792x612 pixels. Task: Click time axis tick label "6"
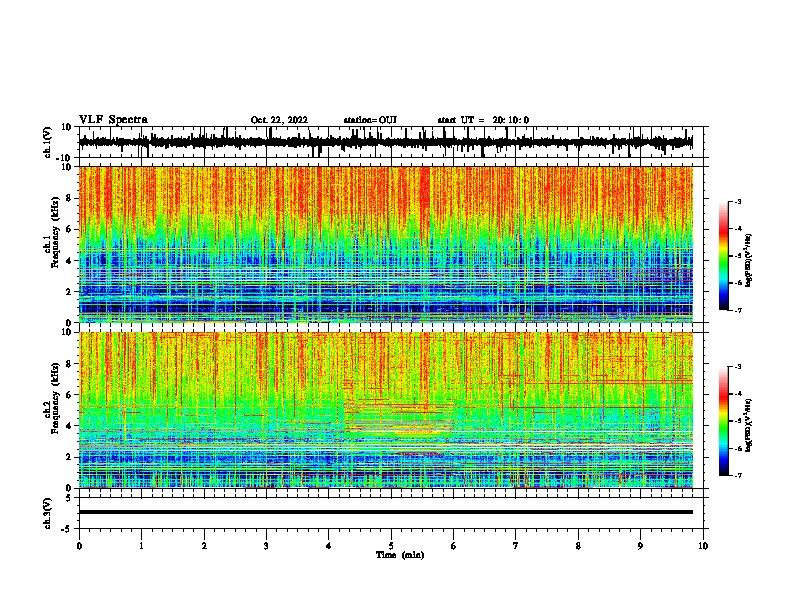[454, 546]
